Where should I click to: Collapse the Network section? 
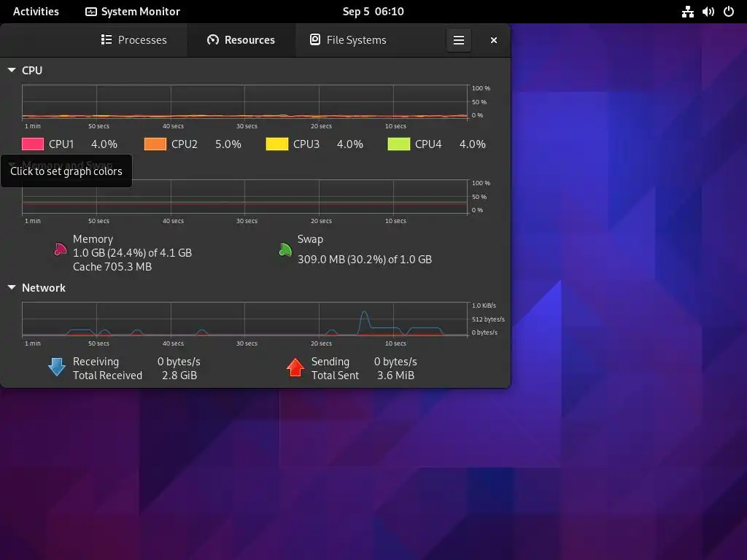12,287
